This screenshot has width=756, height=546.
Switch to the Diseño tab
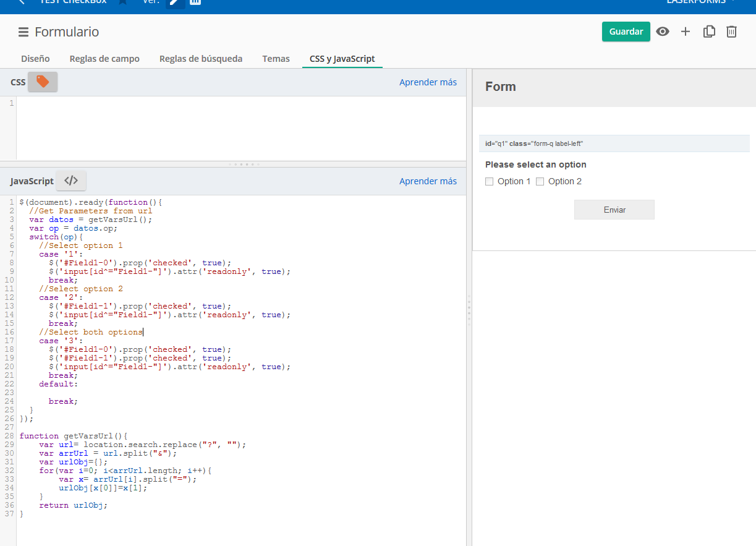(35, 59)
